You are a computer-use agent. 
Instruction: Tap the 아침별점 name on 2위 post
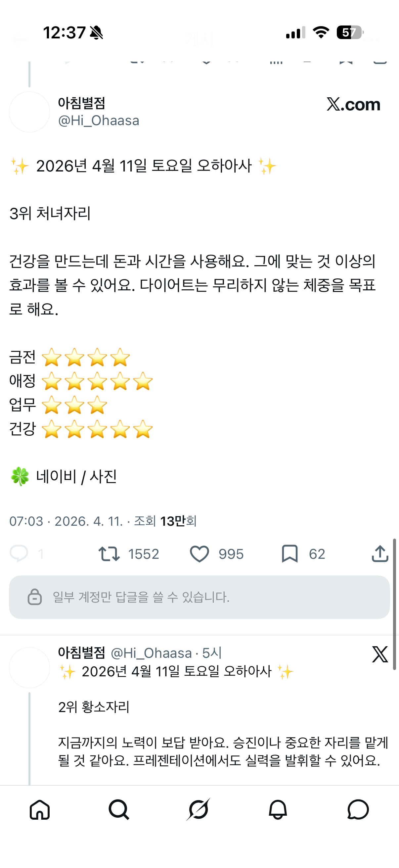pos(81,653)
